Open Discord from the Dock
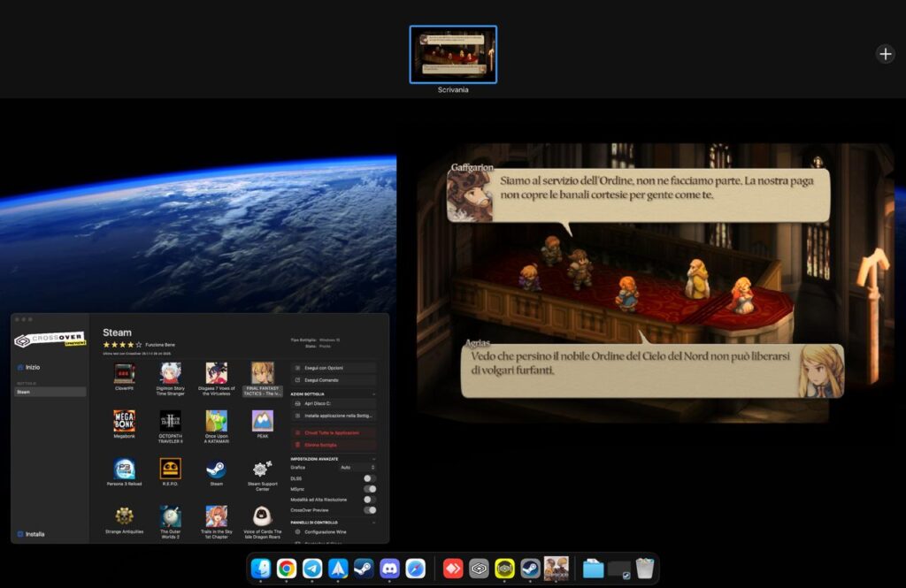 389,569
